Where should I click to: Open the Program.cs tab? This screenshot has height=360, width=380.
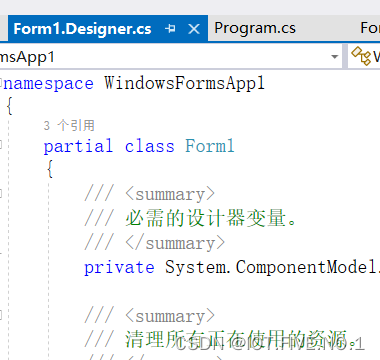(255, 28)
